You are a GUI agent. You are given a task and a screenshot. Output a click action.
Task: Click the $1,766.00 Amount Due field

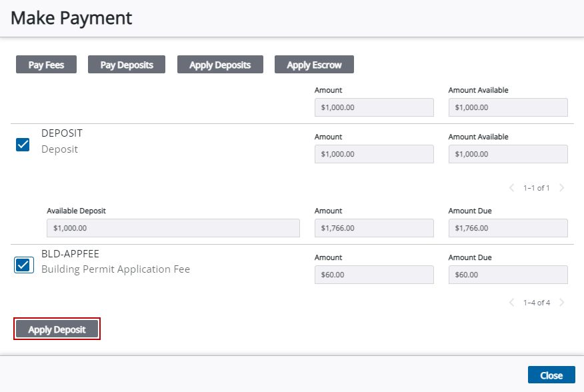507,228
